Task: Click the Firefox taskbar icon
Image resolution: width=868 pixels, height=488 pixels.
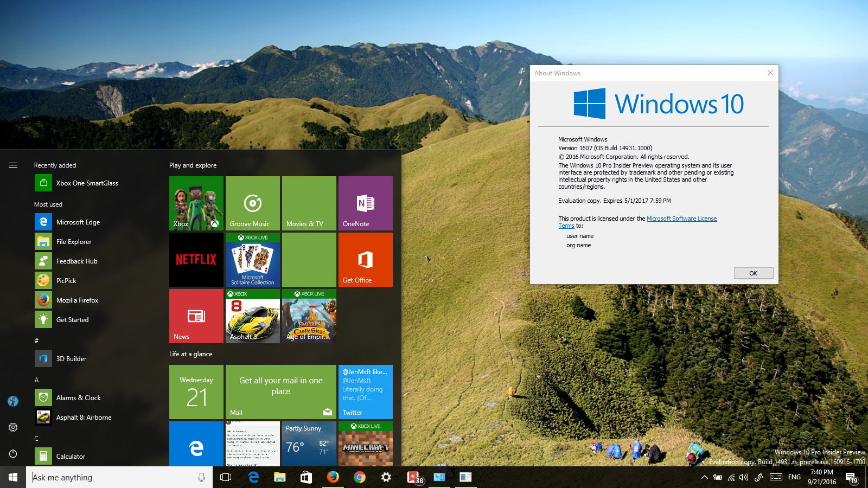Action: 333,477
